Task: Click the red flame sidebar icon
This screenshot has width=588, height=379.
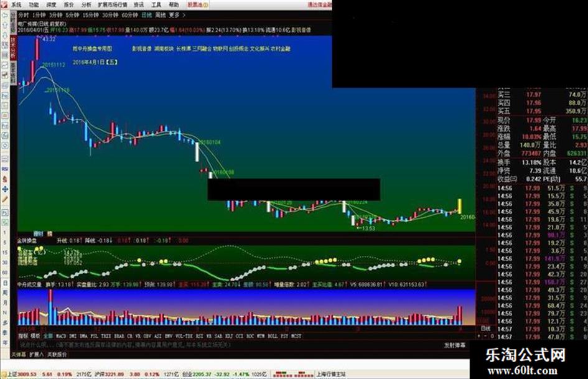Action: (5, 179)
